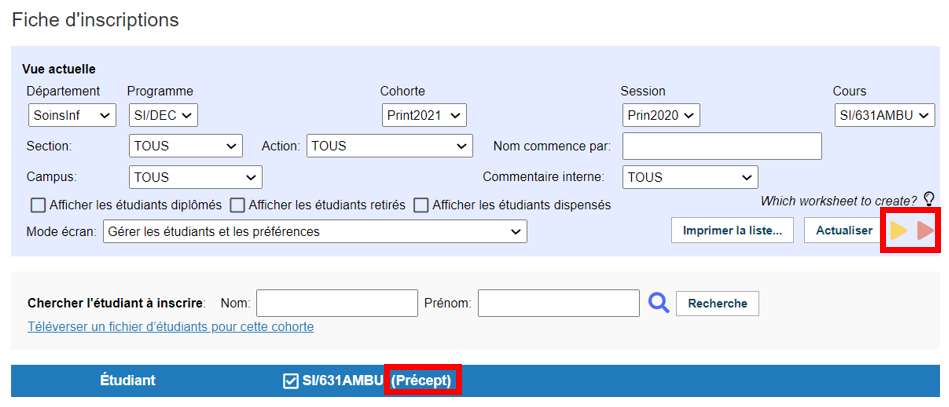Click the lightbulb worksheet hint icon

(x=929, y=199)
